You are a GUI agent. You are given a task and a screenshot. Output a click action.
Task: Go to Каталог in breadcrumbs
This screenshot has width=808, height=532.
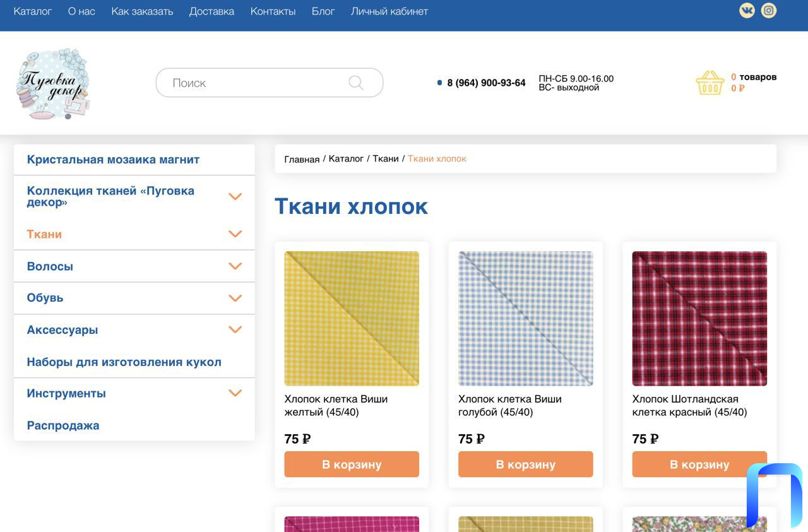(x=346, y=158)
